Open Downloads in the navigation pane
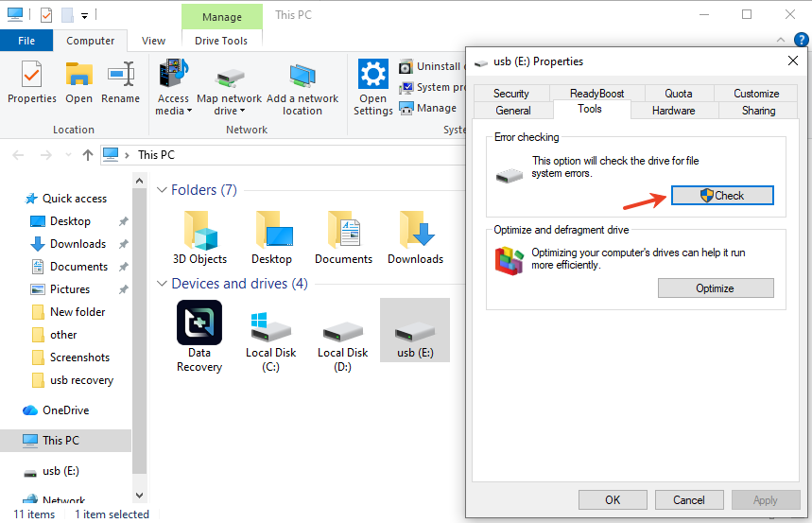Image resolution: width=812 pixels, height=523 pixels. click(x=78, y=244)
